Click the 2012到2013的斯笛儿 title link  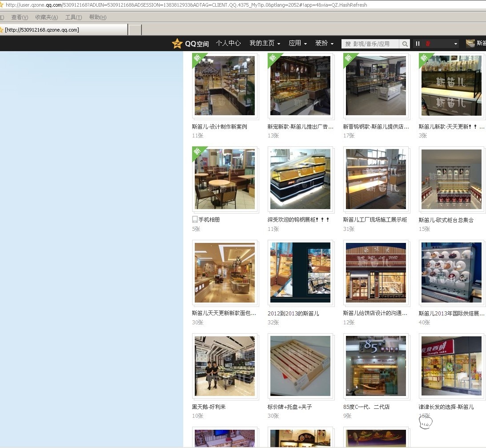[x=293, y=314]
